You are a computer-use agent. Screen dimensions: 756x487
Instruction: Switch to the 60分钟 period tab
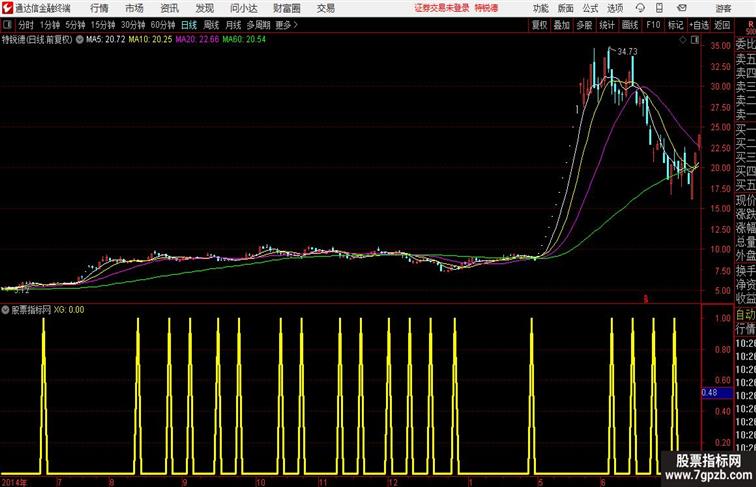(x=163, y=25)
